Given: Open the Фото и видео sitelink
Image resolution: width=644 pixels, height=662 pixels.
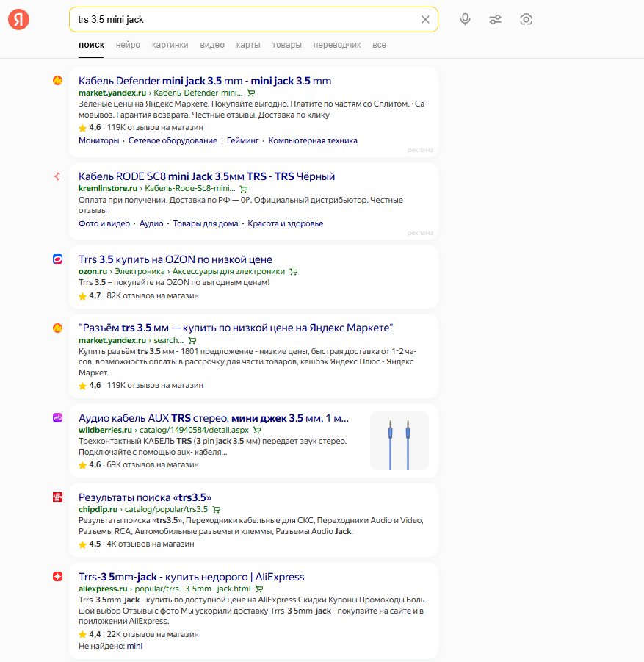Looking at the screenshot, I should 104,224.
